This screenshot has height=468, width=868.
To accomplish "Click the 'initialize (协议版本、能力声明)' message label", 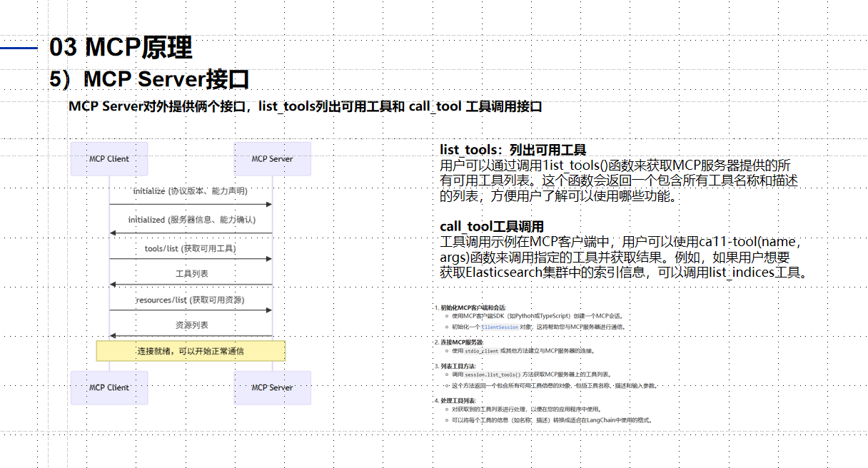I will (x=191, y=191).
